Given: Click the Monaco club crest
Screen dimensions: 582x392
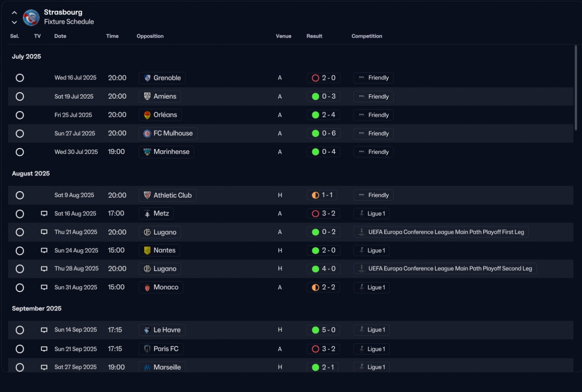Looking at the screenshot, I should (x=147, y=288).
